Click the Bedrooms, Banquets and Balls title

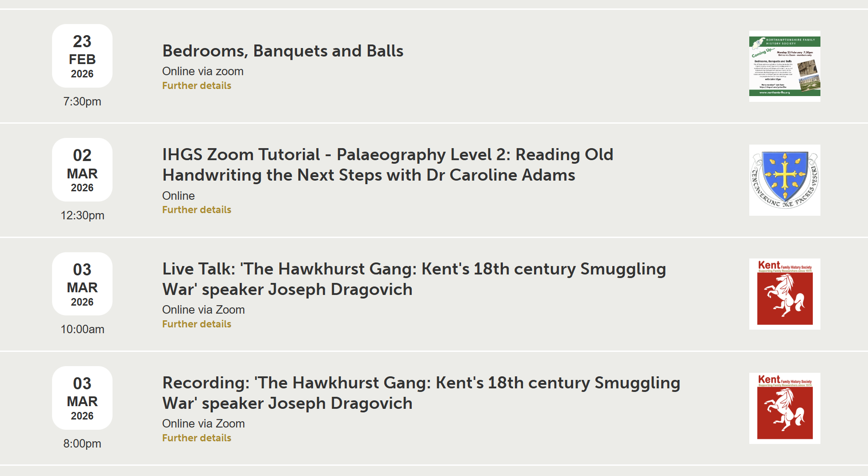pos(283,51)
